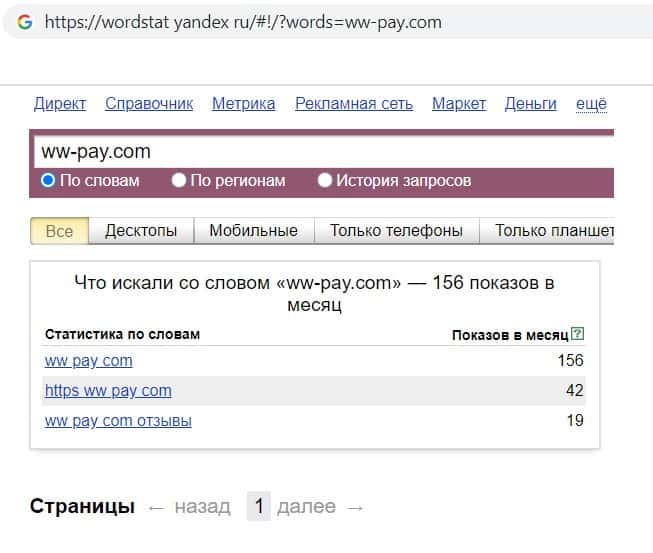Open the Метрика link

coord(244,104)
